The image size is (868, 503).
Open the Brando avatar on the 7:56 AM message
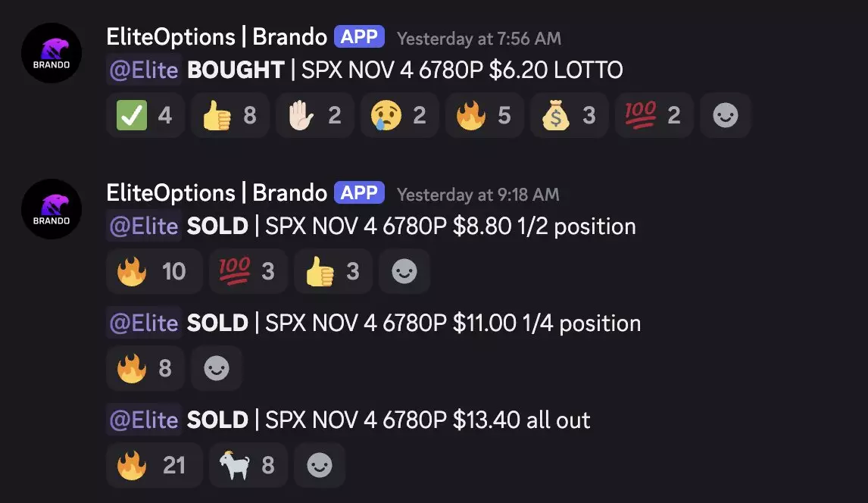pyautogui.click(x=52, y=53)
